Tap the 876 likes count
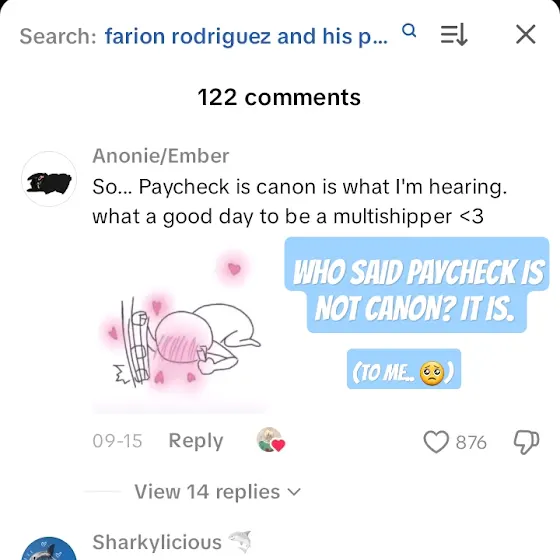 click(471, 442)
